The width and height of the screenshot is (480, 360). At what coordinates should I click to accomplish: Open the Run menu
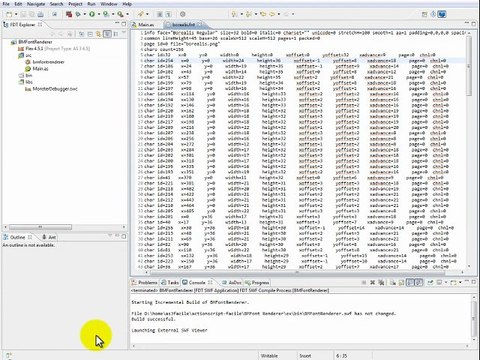click(x=91, y=4)
